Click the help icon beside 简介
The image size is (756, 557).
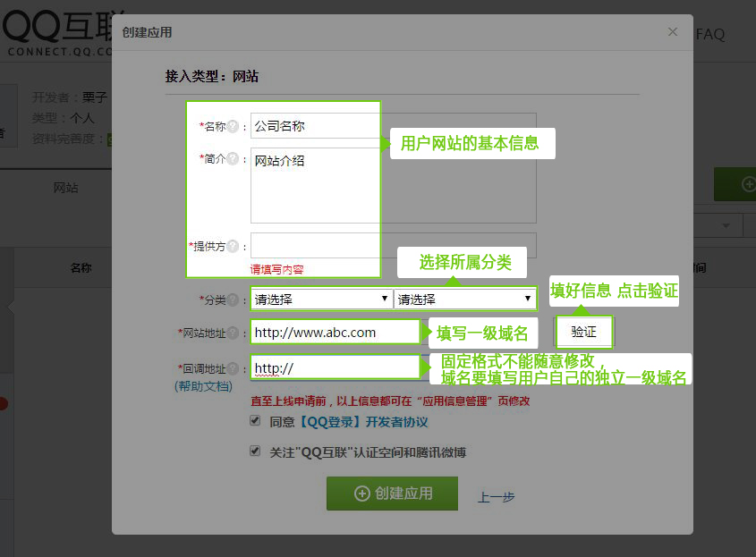pos(233,158)
